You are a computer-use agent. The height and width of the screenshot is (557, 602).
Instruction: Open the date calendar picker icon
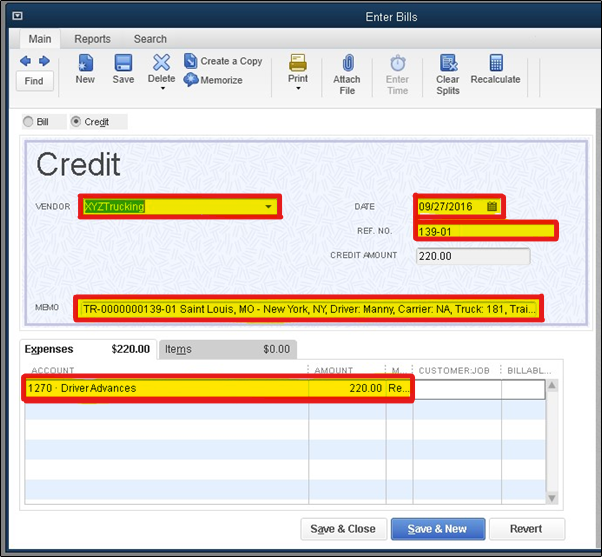click(491, 206)
